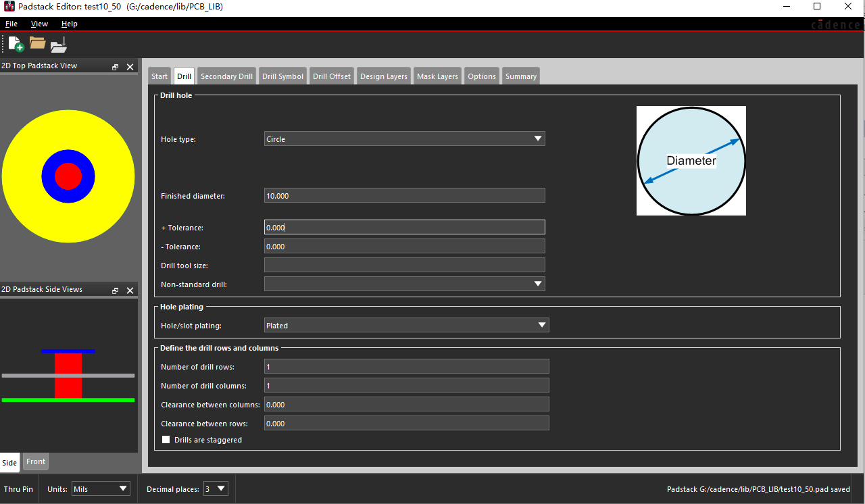Viewport: 865px width, 504px height.
Task: Float the 2D Padstack Side Views panel
Action: [116, 291]
